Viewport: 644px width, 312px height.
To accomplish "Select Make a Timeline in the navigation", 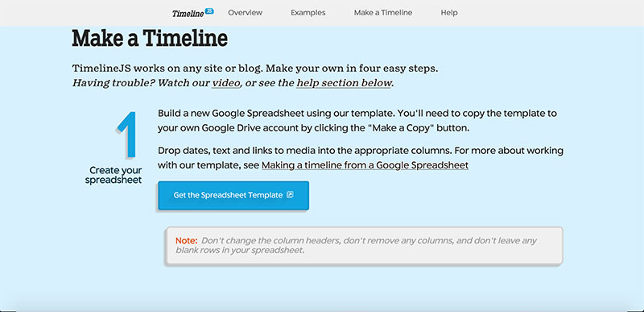I will coord(383,13).
